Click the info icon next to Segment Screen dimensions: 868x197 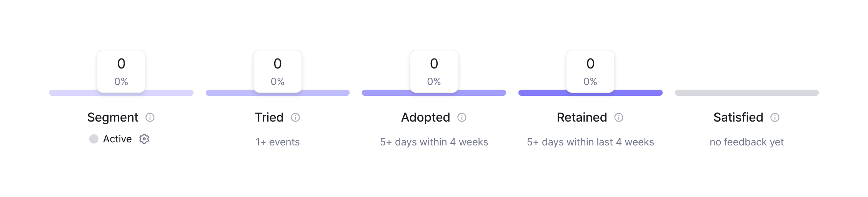coord(150,117)
